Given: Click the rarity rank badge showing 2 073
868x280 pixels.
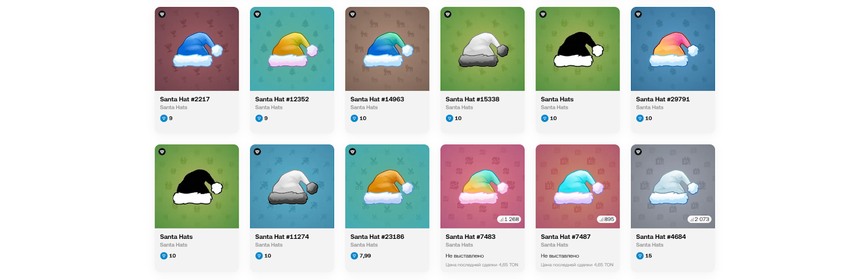Looking at the screenshot, I should coord(699,219).
